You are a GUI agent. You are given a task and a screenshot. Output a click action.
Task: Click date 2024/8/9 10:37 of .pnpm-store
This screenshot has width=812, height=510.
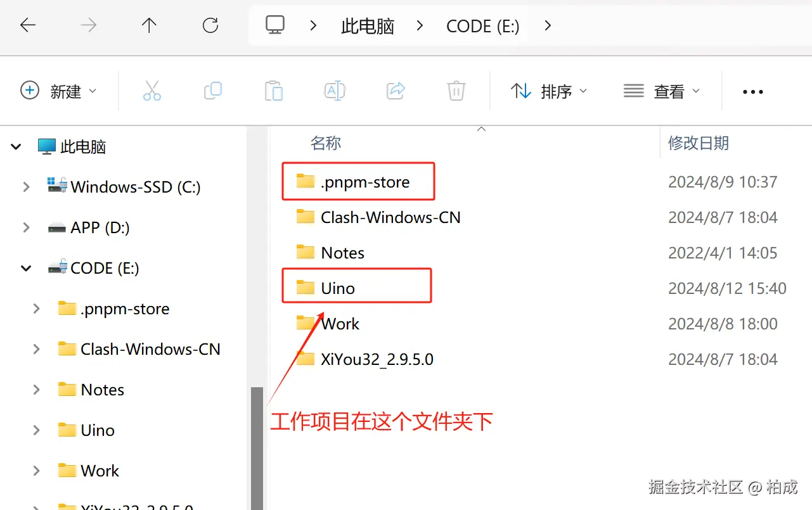click(x=723, y=182)
